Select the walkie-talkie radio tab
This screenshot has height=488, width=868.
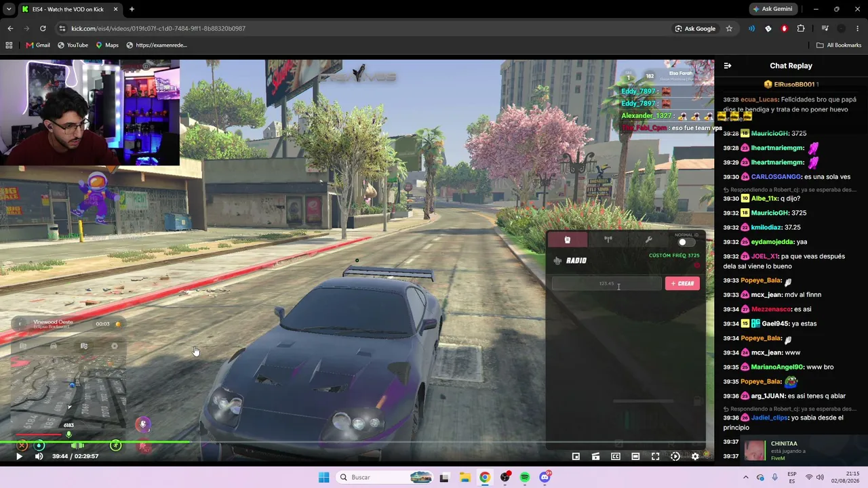tap(568, 239)
